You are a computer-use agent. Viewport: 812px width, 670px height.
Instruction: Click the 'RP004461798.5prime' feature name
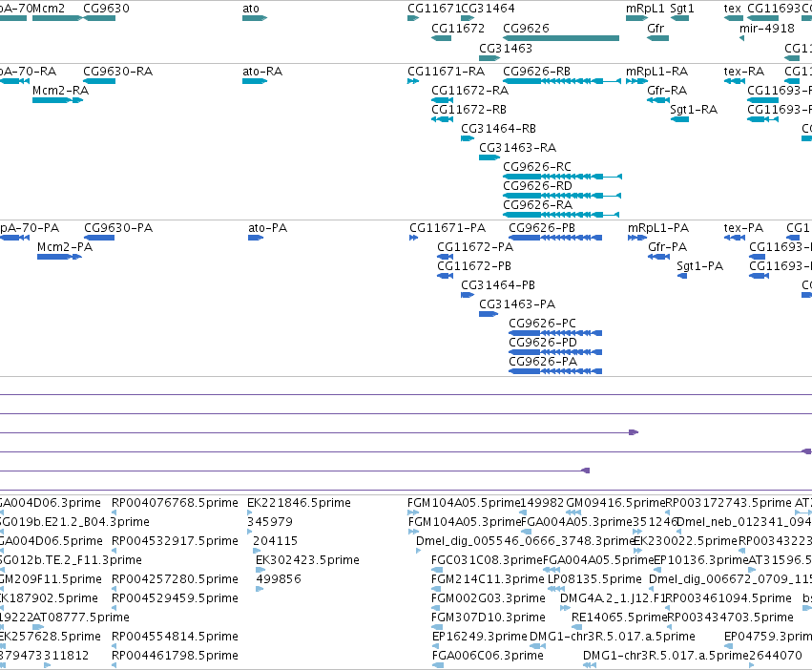[x=175, y=656]
